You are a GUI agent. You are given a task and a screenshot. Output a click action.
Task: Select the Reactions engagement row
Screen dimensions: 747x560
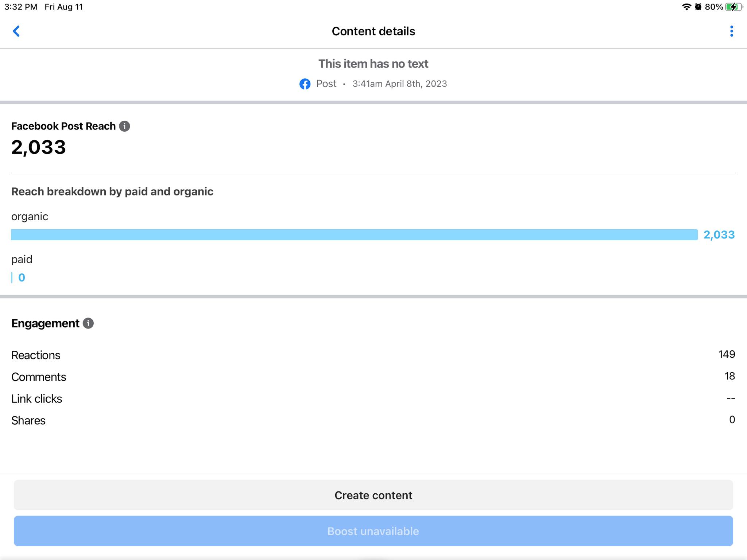tap(373, 355)
